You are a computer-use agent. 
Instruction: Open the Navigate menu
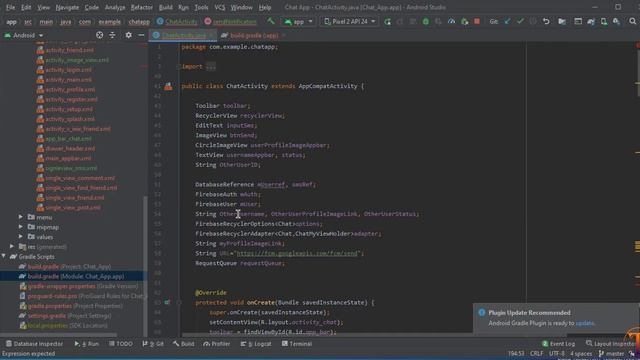coord(67,7)
